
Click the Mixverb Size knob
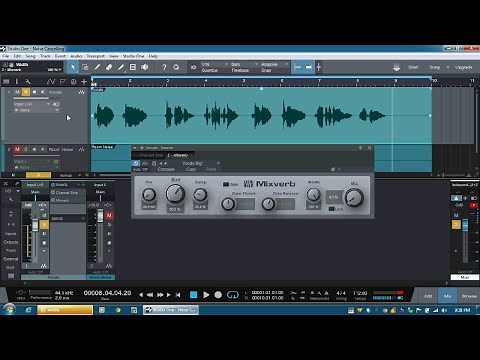point(175,194)
